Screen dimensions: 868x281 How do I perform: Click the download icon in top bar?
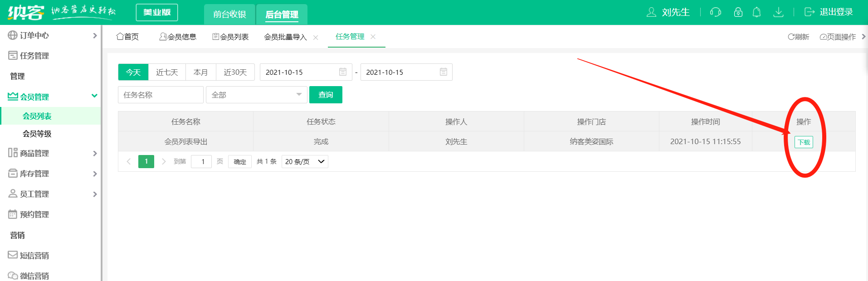(x=778, y=12)
